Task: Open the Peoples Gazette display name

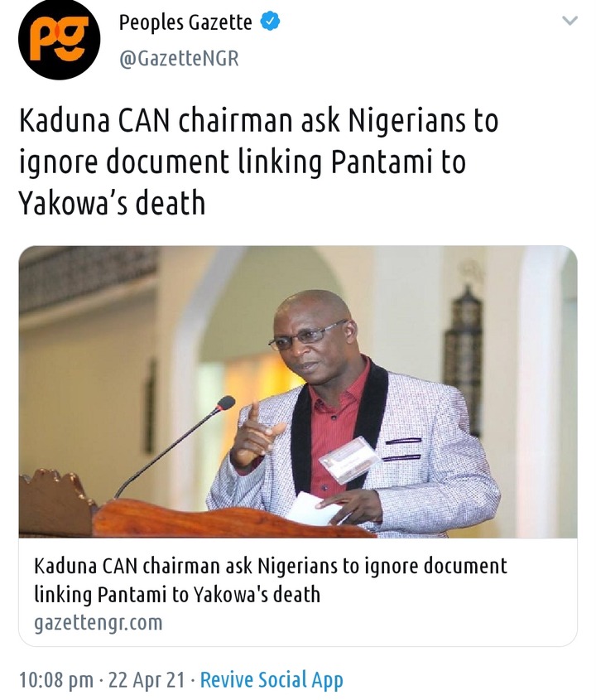Action: [185, 22]
